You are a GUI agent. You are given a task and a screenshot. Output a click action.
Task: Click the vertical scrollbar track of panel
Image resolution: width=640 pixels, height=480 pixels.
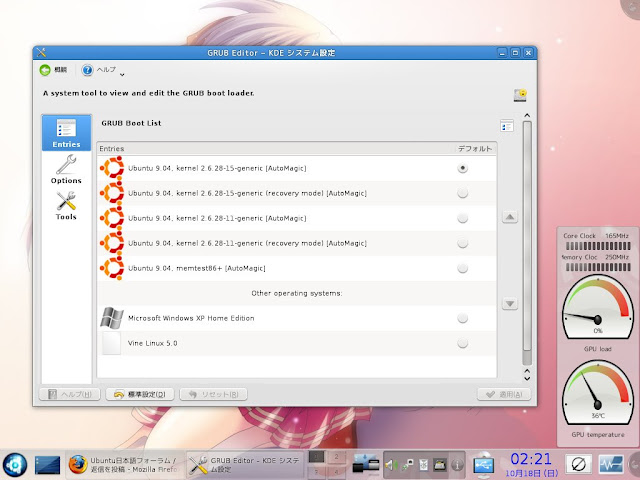527,243
